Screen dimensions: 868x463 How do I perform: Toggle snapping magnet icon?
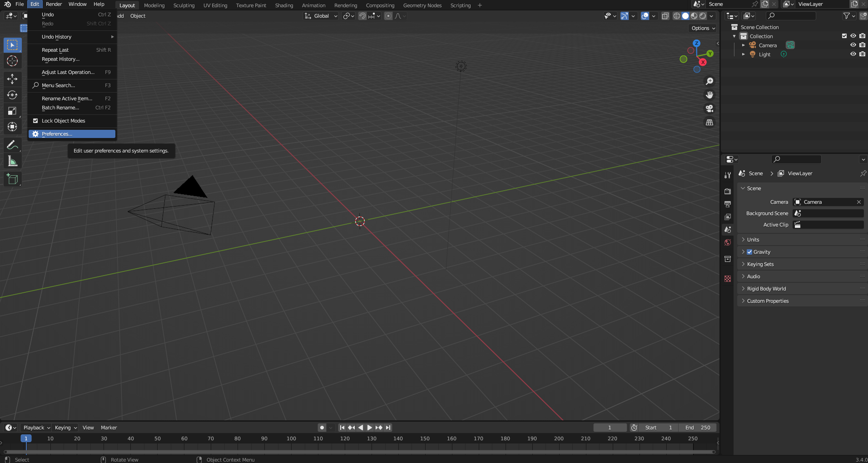tap(362, 16)
